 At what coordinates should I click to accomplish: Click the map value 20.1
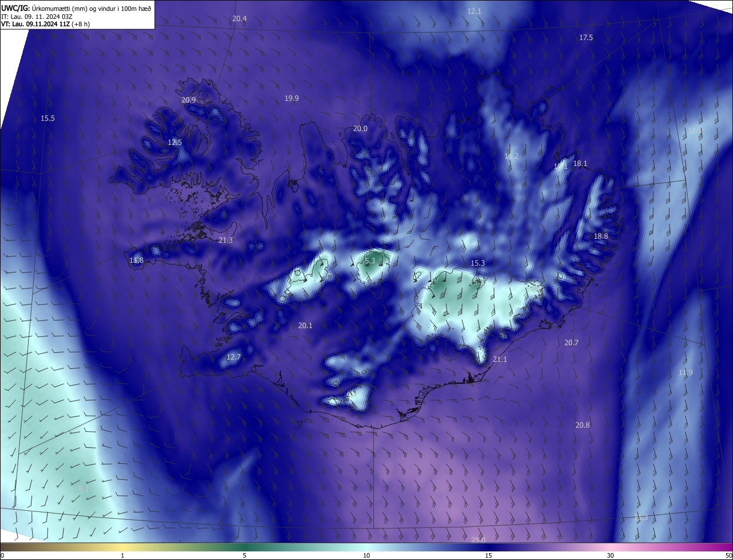click(305, 326)
